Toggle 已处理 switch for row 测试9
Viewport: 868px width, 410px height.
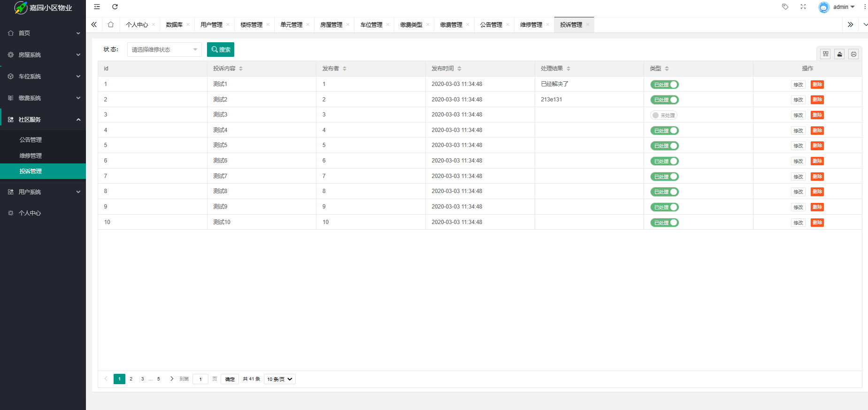point(664,207)
